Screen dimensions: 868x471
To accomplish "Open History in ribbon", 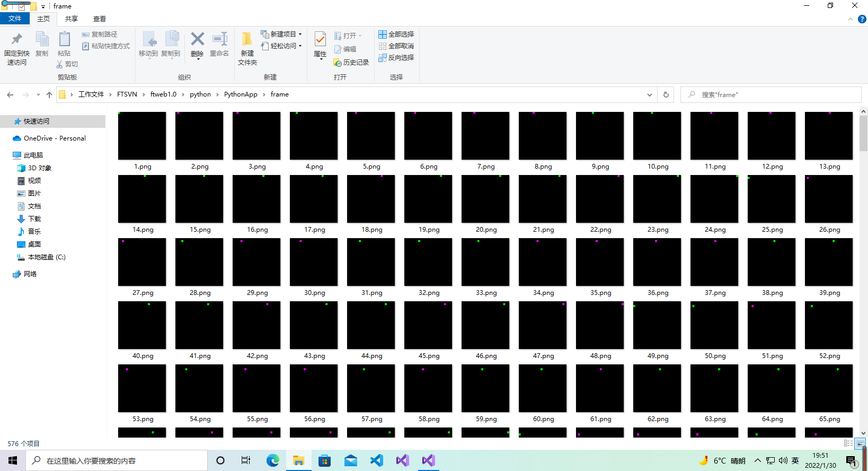I will click(351, 63).
